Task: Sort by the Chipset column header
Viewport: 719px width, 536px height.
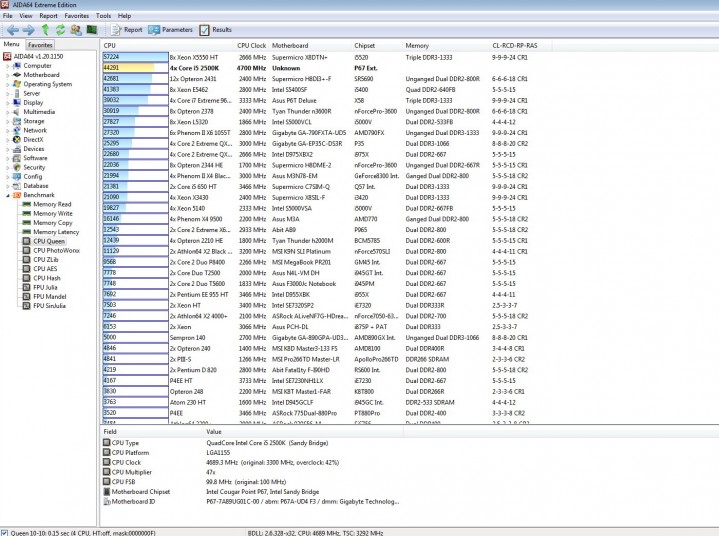Action: (377, 45)
